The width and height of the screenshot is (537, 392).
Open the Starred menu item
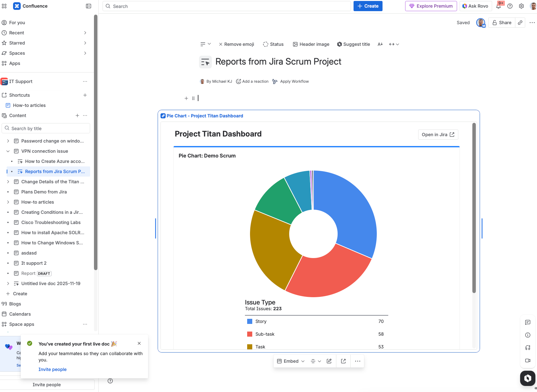(x=17, y=43)
